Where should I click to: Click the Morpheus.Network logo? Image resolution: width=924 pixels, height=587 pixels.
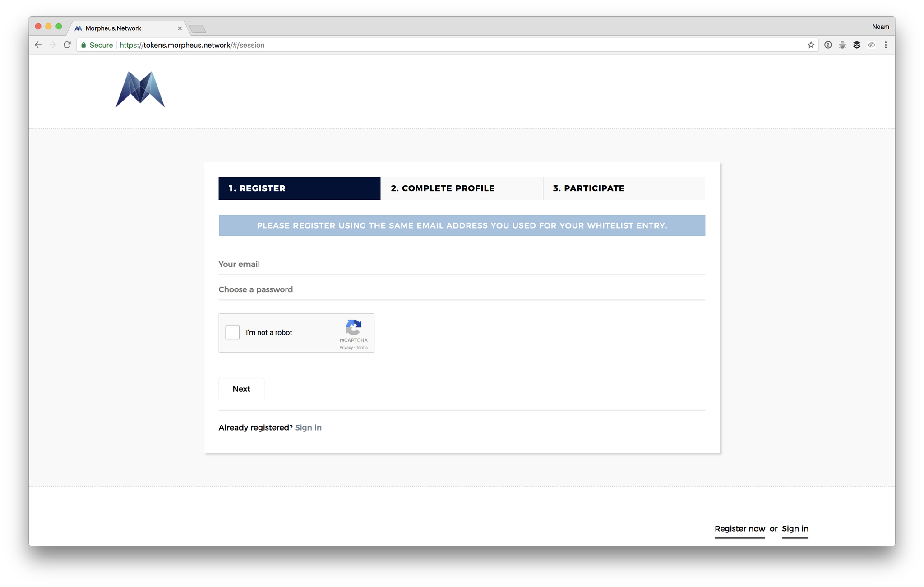coord(140,90)
